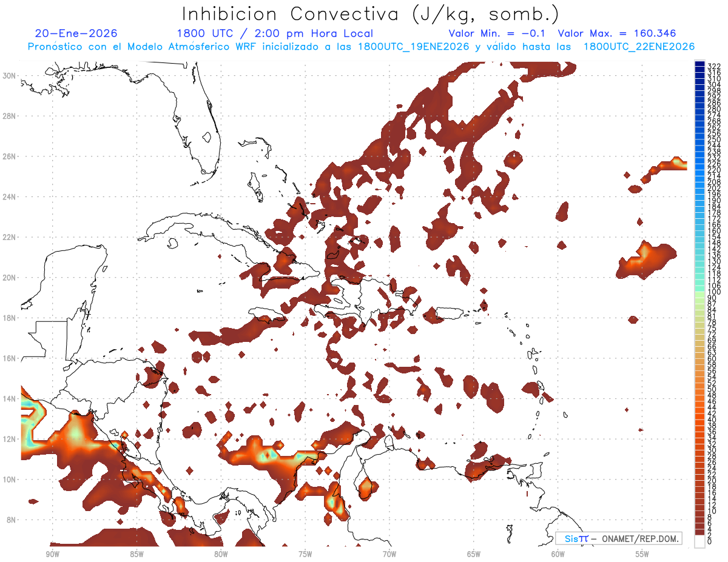Click the "85W" longitude label
728x562 pixels.
(136, 554)
